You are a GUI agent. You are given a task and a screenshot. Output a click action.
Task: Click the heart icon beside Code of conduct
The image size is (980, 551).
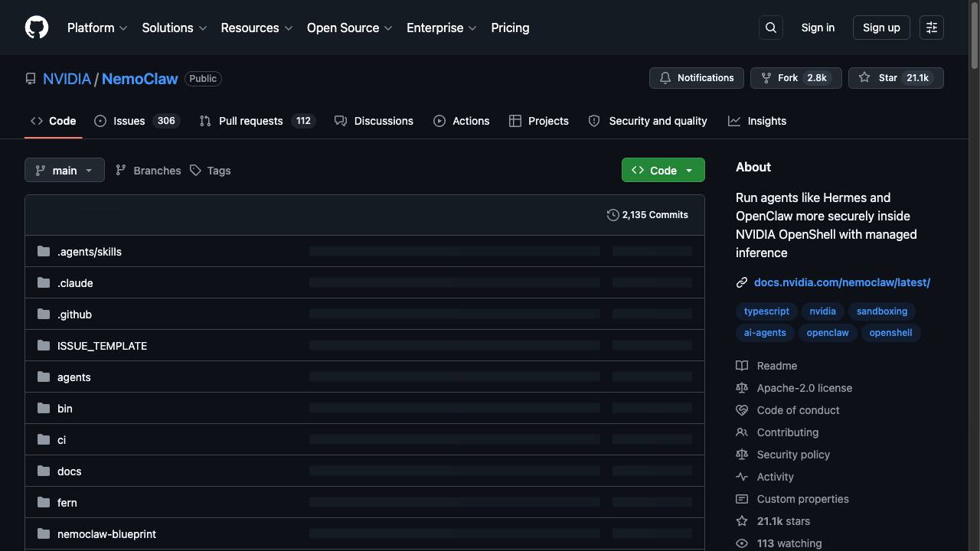point(742,410)
